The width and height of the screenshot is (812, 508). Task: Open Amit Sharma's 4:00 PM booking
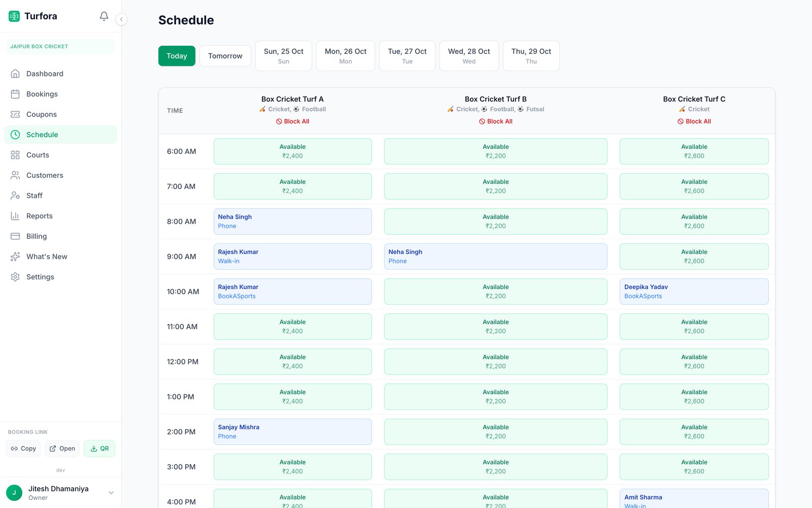click(x=694, y=499)
